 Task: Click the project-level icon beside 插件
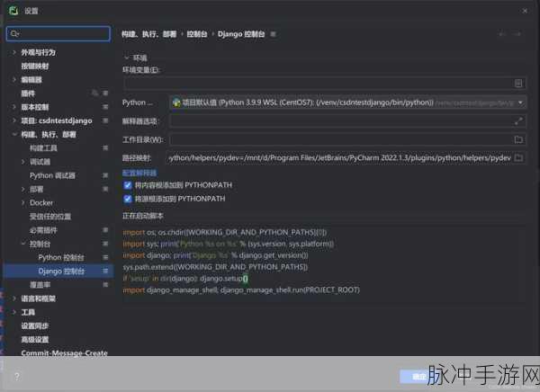coord(105,94)
